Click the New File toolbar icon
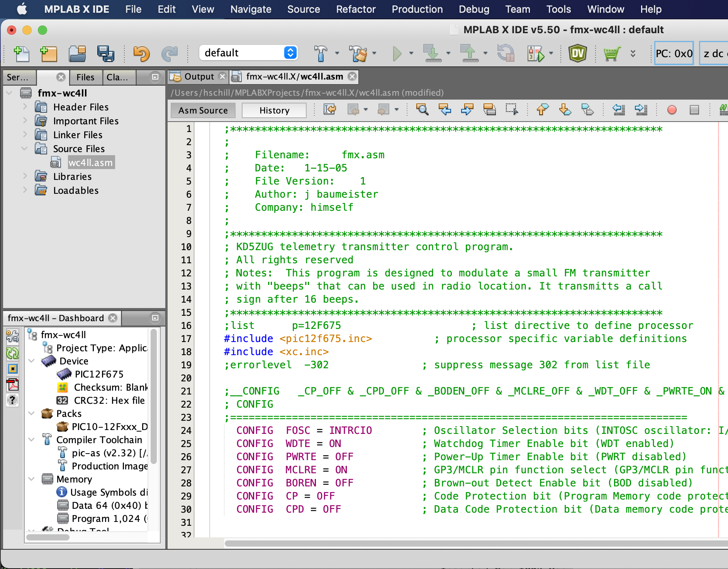Viewport: 728px width, 569px height. (x=22, y=53)
